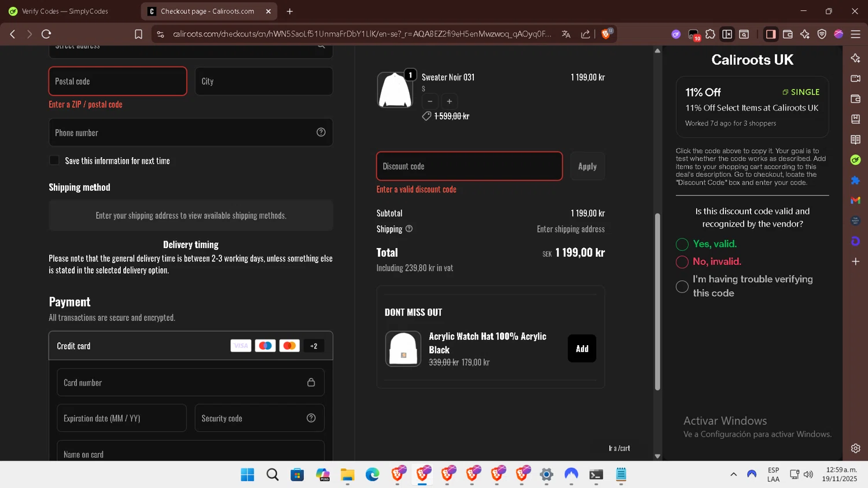Open the taskbar clock and date
This screenshot has width=868, height=488.
(x=841, y=474)
